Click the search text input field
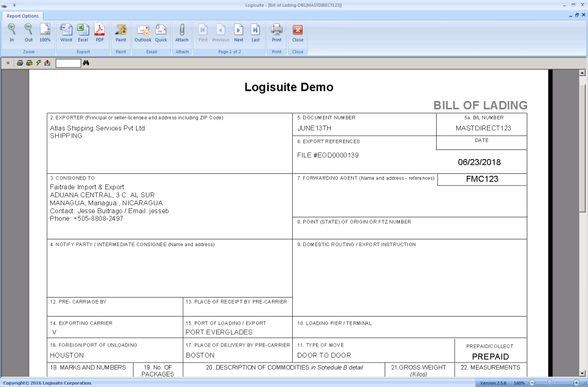588x387 pixels. click(67, 62)
